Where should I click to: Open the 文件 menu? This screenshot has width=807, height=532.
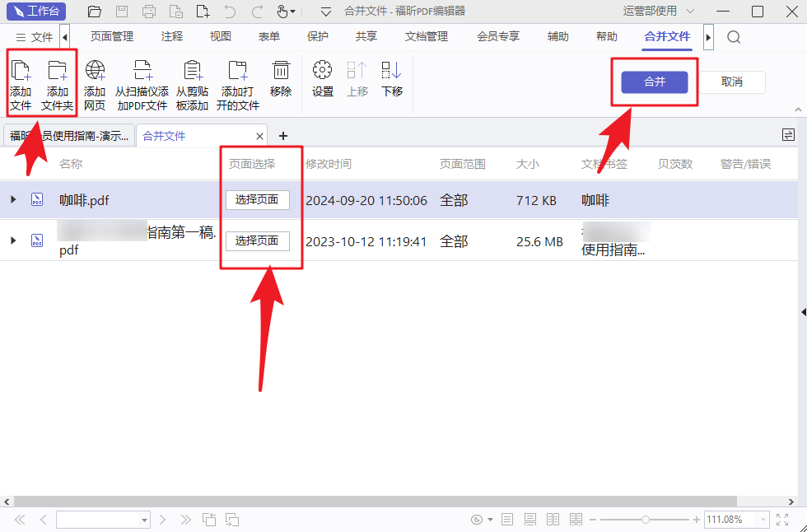[x=34, y=37]
